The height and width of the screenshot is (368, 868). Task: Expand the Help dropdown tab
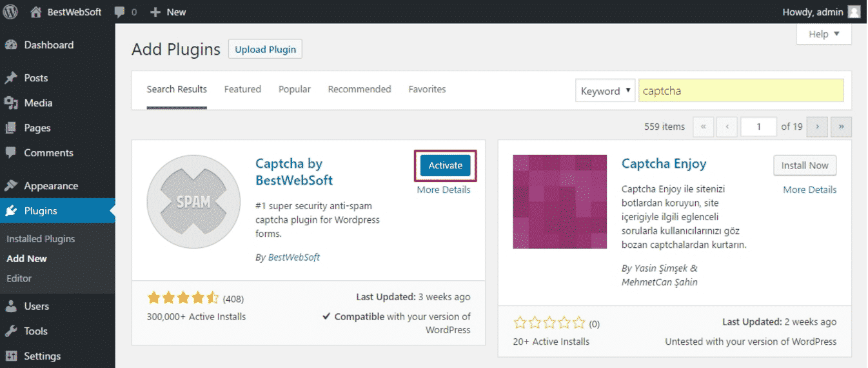point(824,34)
